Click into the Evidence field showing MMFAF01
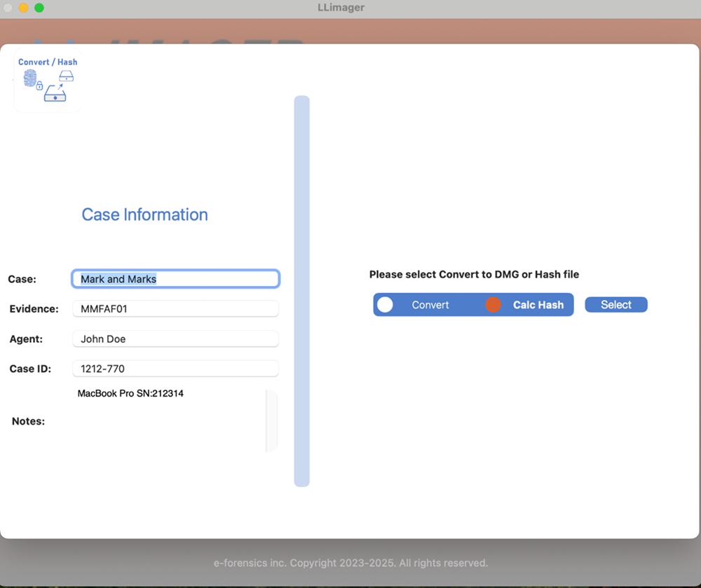The image size is (701, 588). click(175, 309)
